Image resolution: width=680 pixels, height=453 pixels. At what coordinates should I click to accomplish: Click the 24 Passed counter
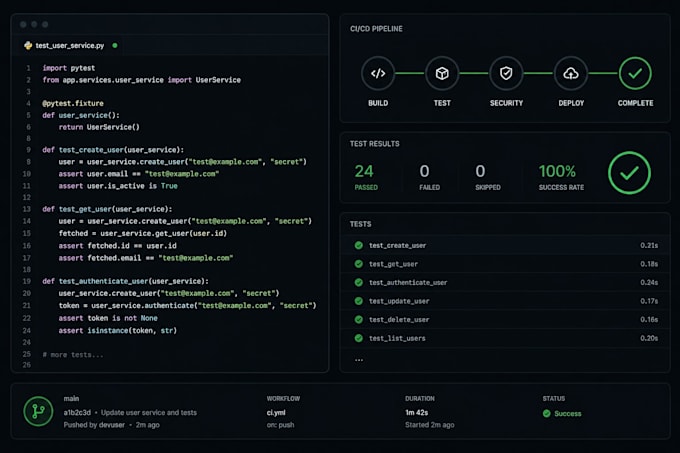click(x=366, y=177)
